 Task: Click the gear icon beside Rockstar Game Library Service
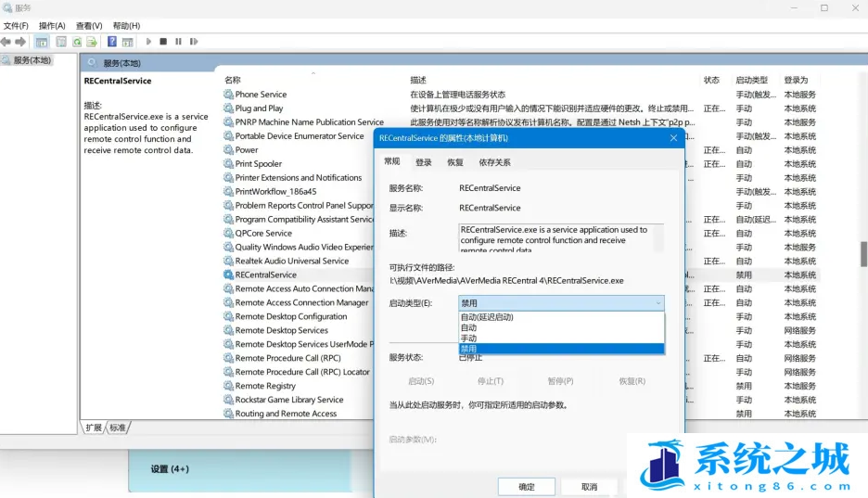(228, 399)
